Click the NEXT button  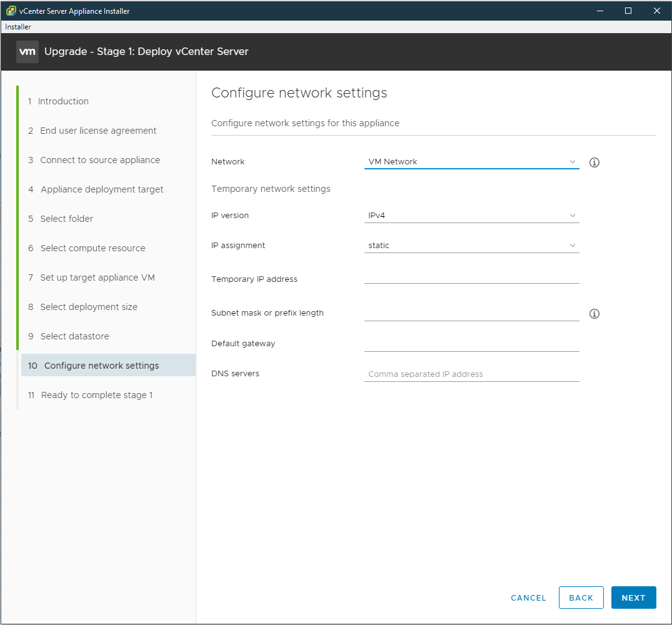click(633, 597)
